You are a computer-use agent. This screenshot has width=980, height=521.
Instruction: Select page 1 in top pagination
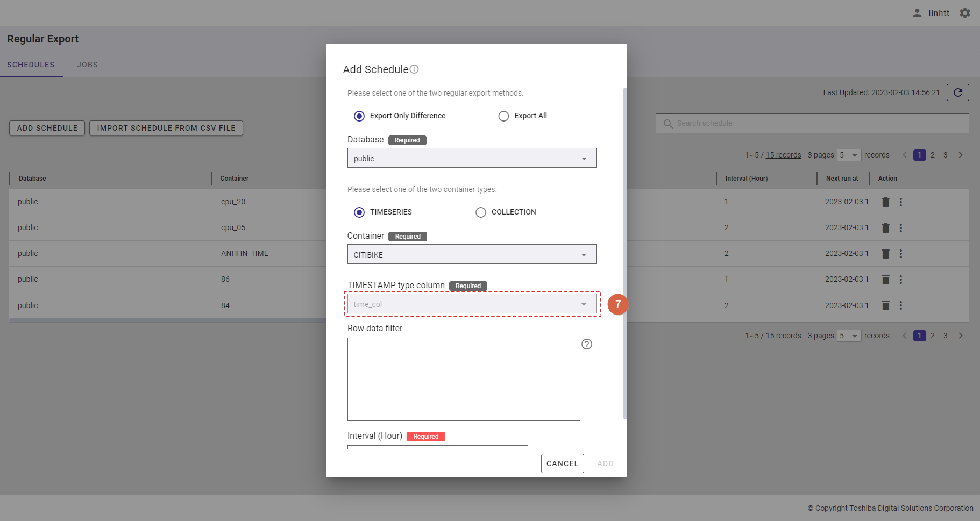coord(920,155)
